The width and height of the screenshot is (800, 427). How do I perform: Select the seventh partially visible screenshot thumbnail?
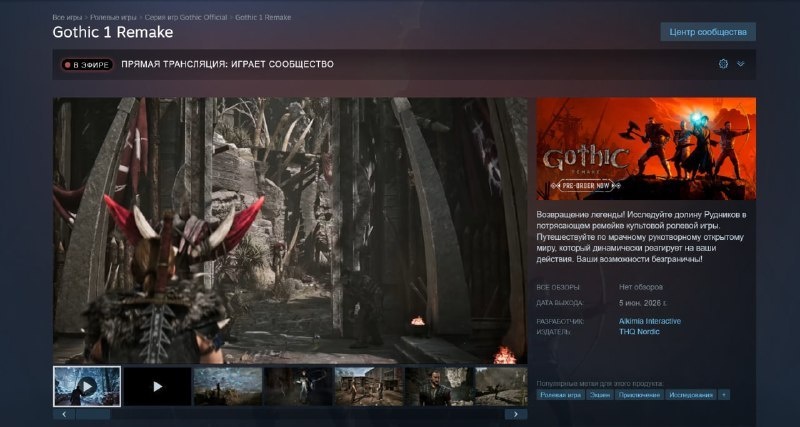click(x=502, y=386)
